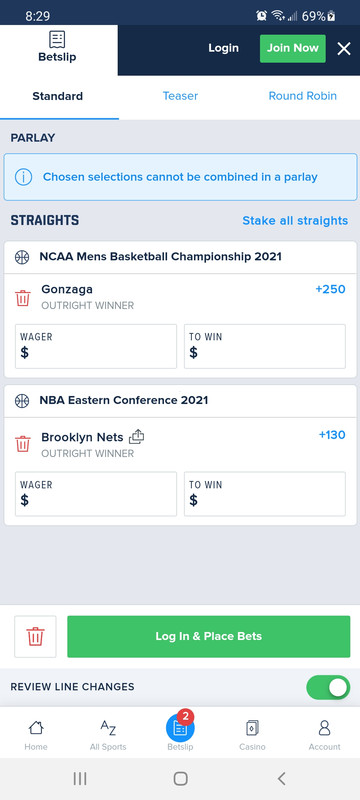
Task: Tap Login link in header
Action: coord(223,48)
